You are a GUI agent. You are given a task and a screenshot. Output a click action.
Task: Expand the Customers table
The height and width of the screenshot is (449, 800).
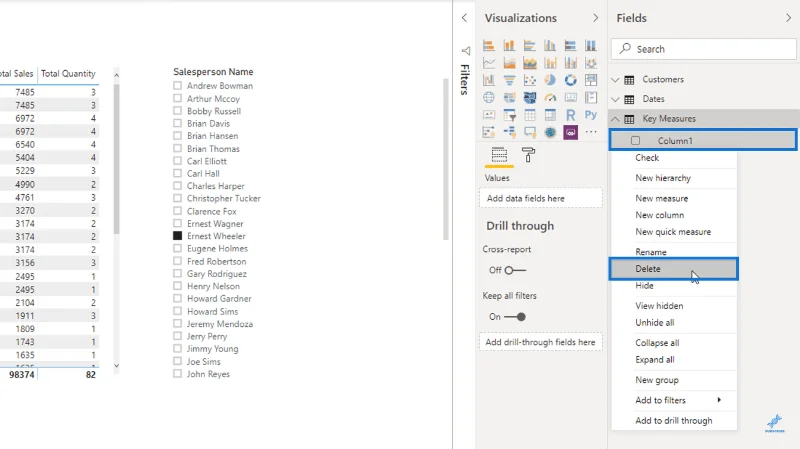(x=615, y=80)
